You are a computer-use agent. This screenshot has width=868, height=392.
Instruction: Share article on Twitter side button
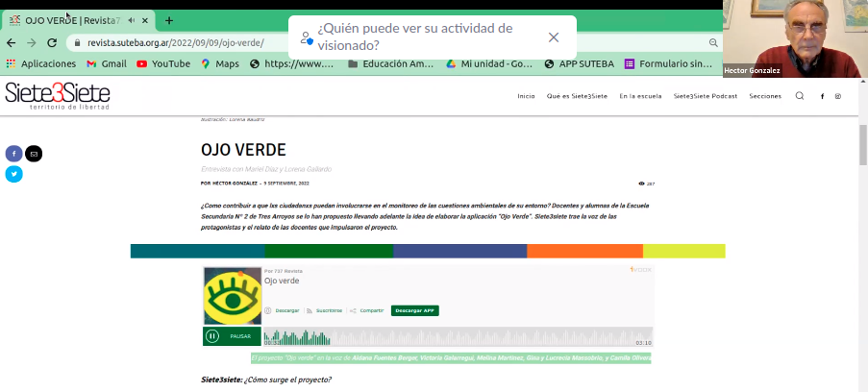coord(13,174)
